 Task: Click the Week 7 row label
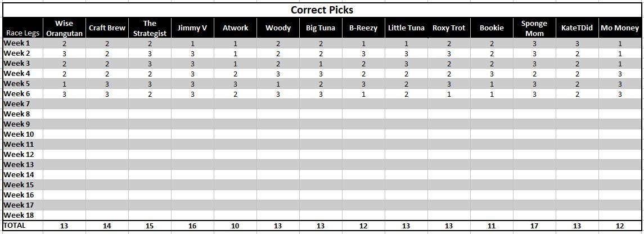pyautogui.click(x=23, y=104)
